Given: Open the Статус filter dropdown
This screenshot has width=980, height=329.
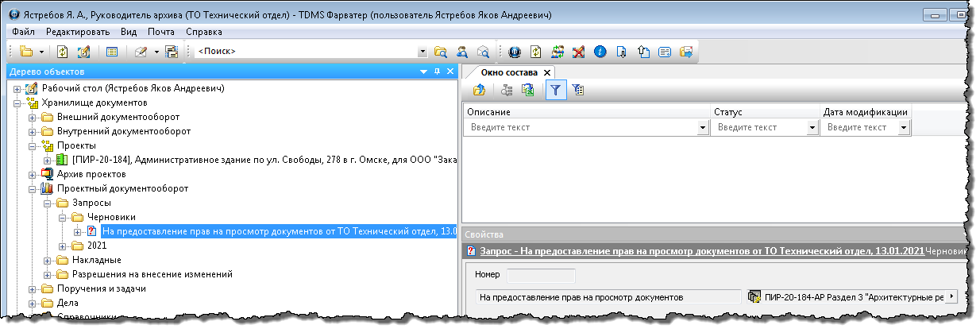Looking at the screenshot, I should coord(812,127).
